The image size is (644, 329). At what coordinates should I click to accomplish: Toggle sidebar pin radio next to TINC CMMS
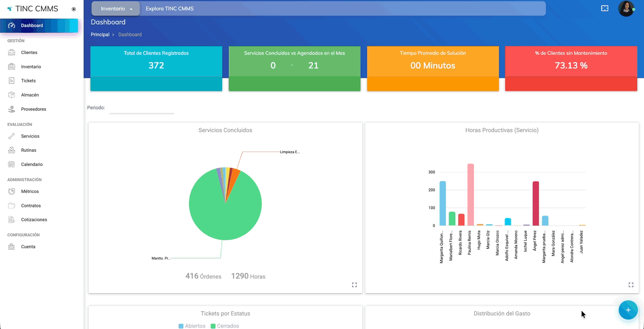(x=74, y=9)
